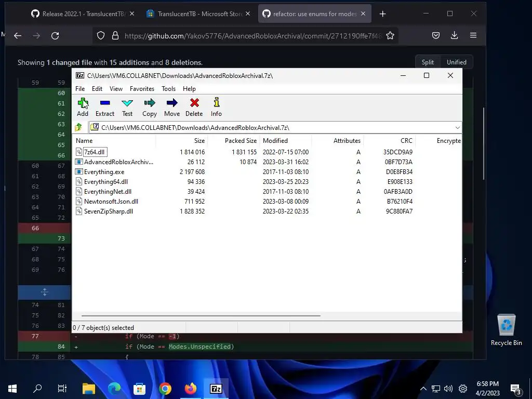Select Everything.exe in the list
The width and height of the screenshot is (532, 399).
pos(104,171)
